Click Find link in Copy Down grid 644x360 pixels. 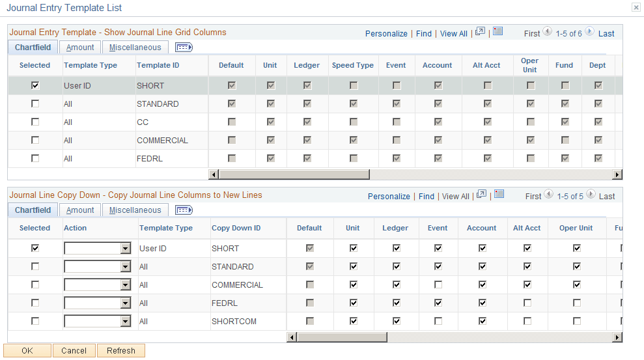click(427, 196)
